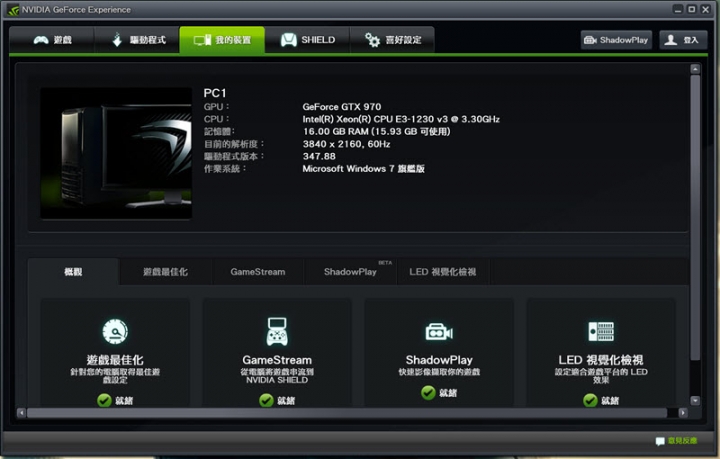
Task: Click the vertical scrollbar thumb
Action: click(x=695, y=218)
